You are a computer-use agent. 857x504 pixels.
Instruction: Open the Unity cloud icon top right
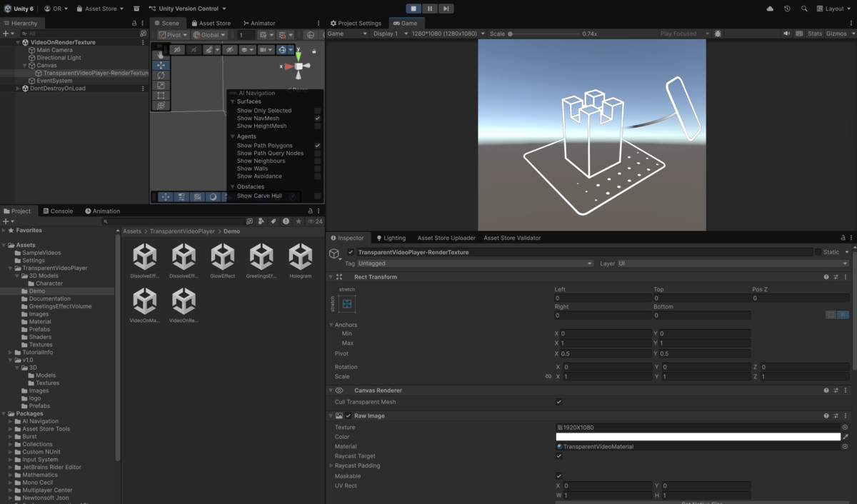[x=770, y=8]
